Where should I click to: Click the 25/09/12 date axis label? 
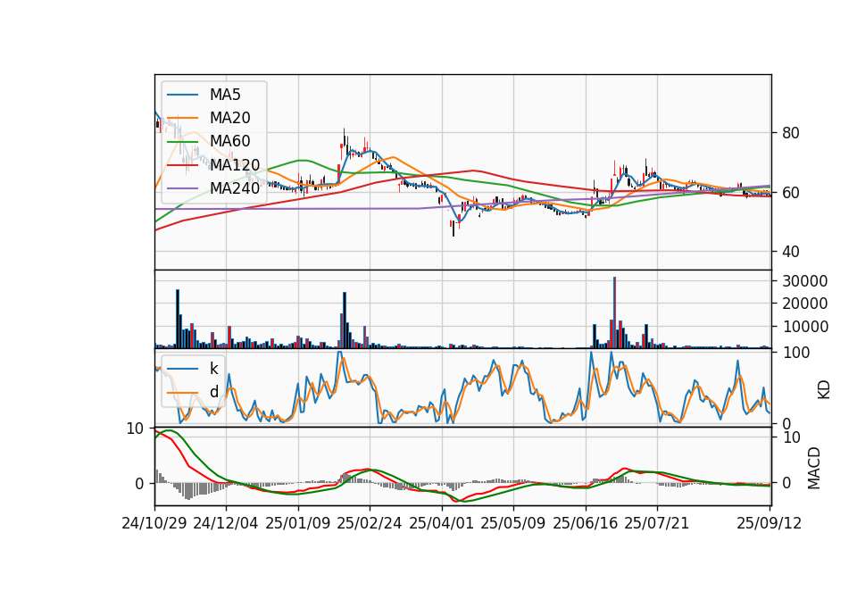(770, 523)
